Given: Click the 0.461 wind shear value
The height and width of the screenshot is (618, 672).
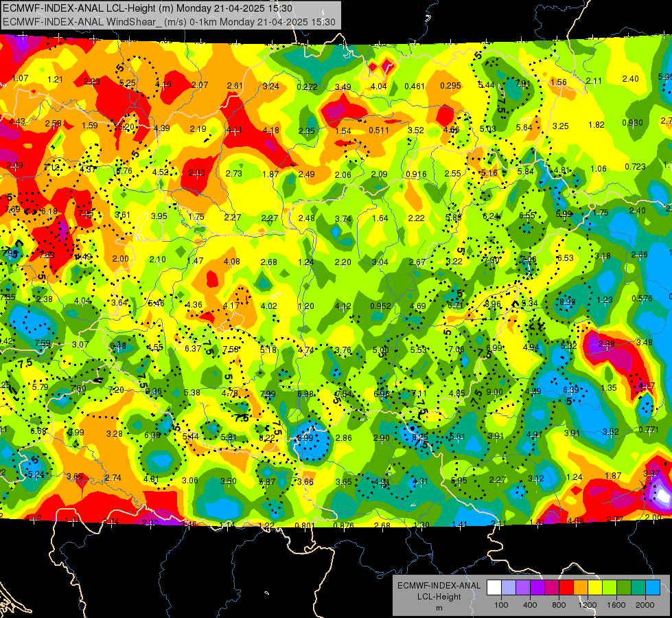Looking at the screenshot, I should (415, 87).
